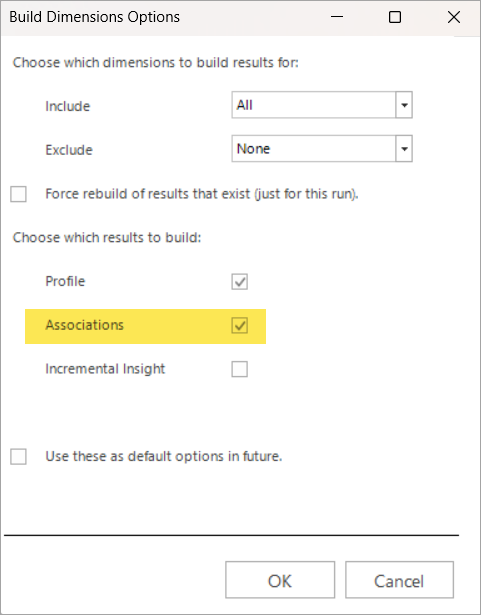Click the Use these as default label
Image resolution: width=481 pixels, height=615 pixels.
(164, 456)
